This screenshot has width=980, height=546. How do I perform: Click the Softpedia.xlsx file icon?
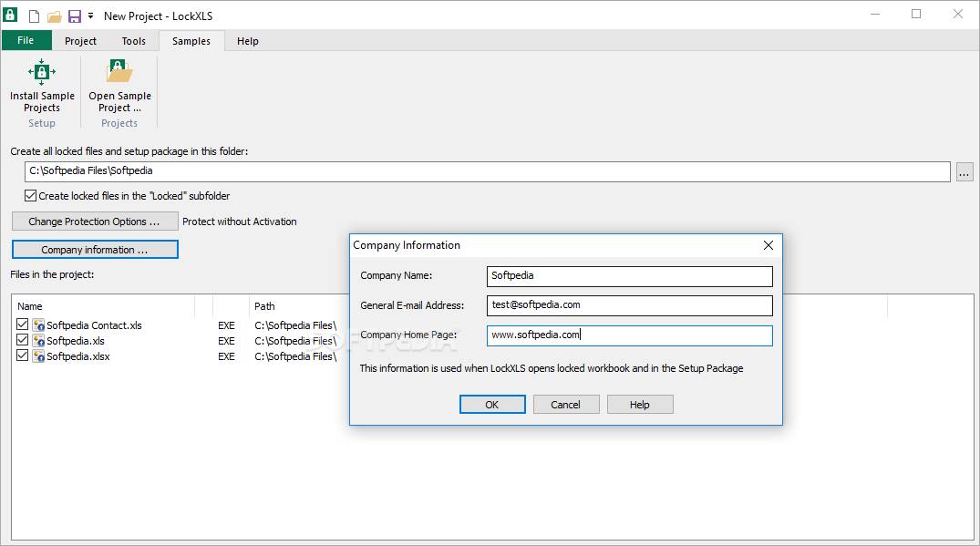pos(39,356)
